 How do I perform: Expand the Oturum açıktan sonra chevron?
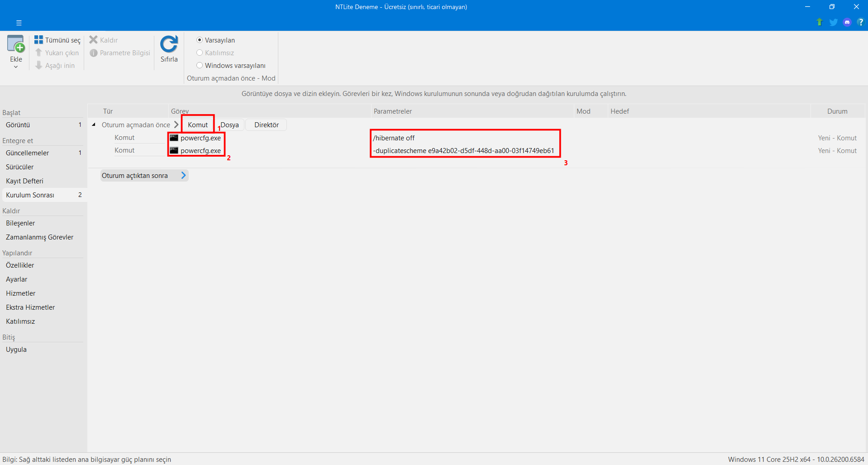[x=183, y=175]
